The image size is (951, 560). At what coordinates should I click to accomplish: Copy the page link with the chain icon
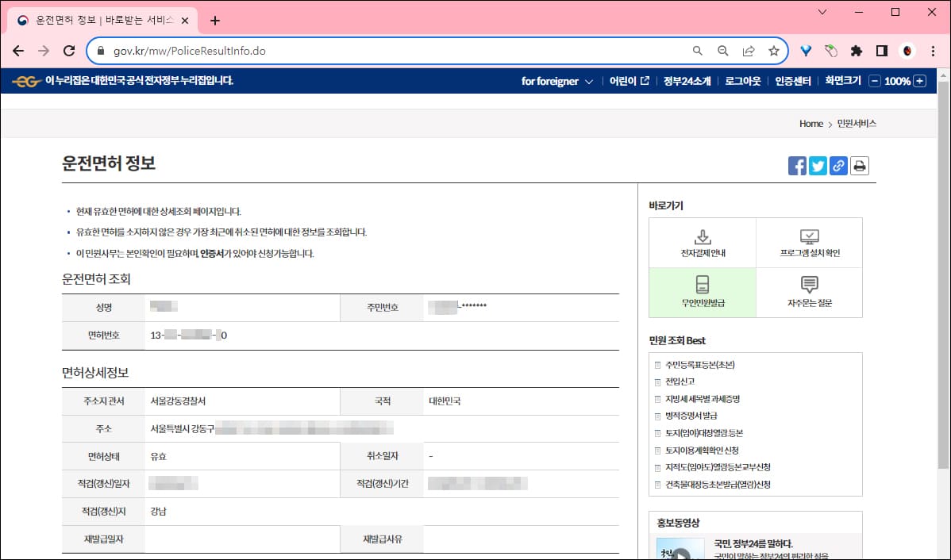pyautogui.click(x=838, y=166)
